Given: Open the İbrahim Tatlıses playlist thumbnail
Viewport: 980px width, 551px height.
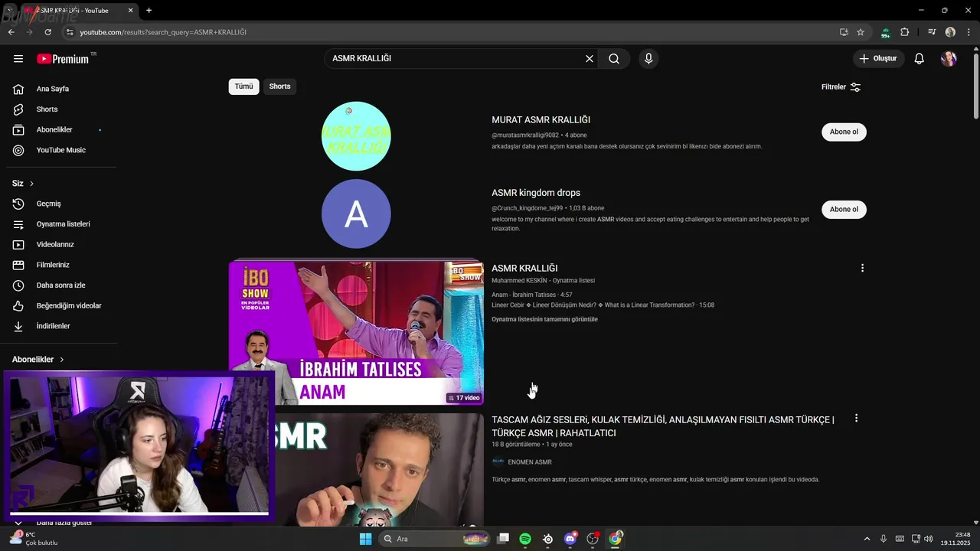Looking at the screenshot, I should pyautogui.click(x=356, y=333).
